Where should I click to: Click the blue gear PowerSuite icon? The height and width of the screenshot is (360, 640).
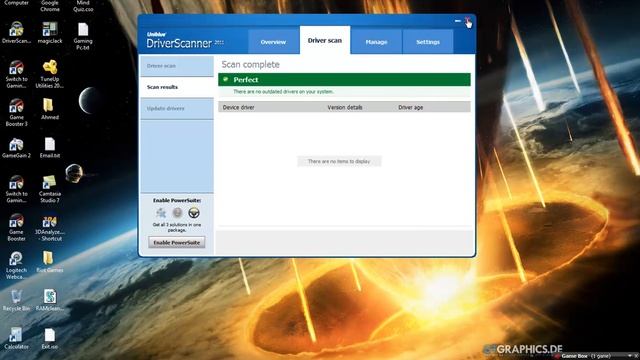(x=161, y=213)
